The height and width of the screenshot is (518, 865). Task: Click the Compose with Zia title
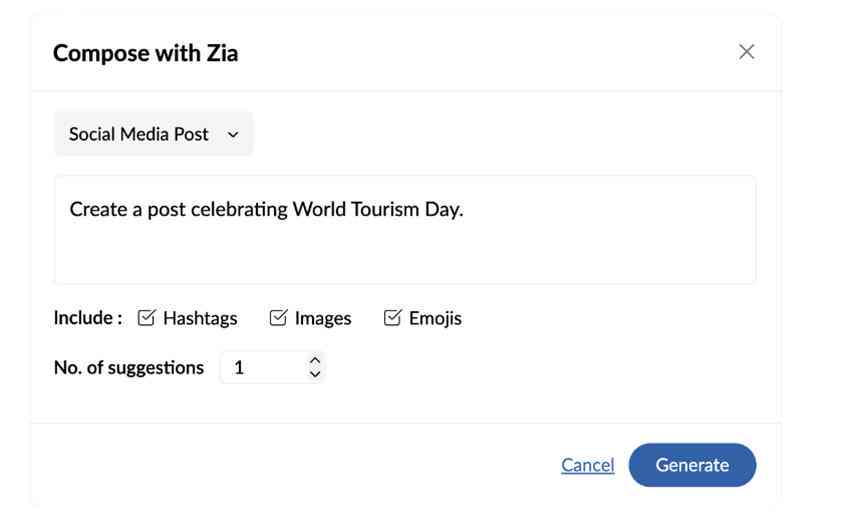(146, 54)
